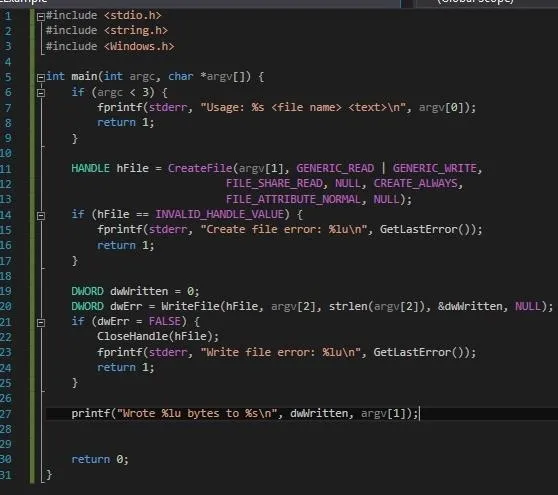
Task: Collapse the INVALID_HANDLE_VALUE if-block
Action: pos(41,215)
